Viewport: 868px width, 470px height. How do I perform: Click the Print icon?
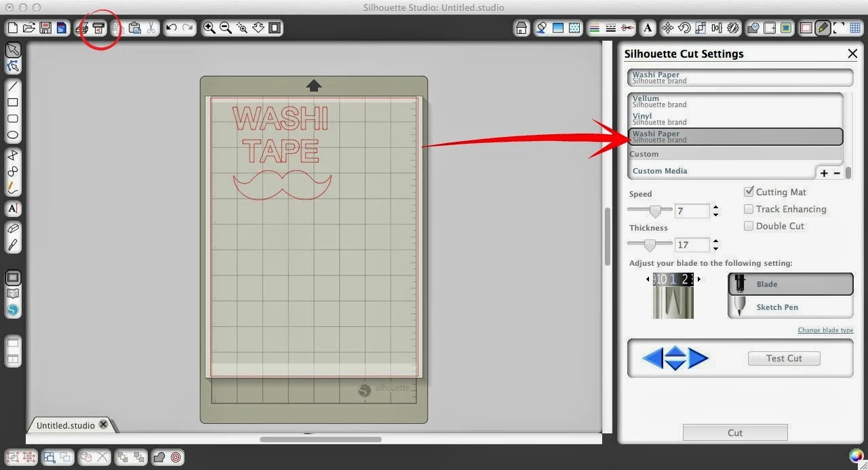[83, 28]
